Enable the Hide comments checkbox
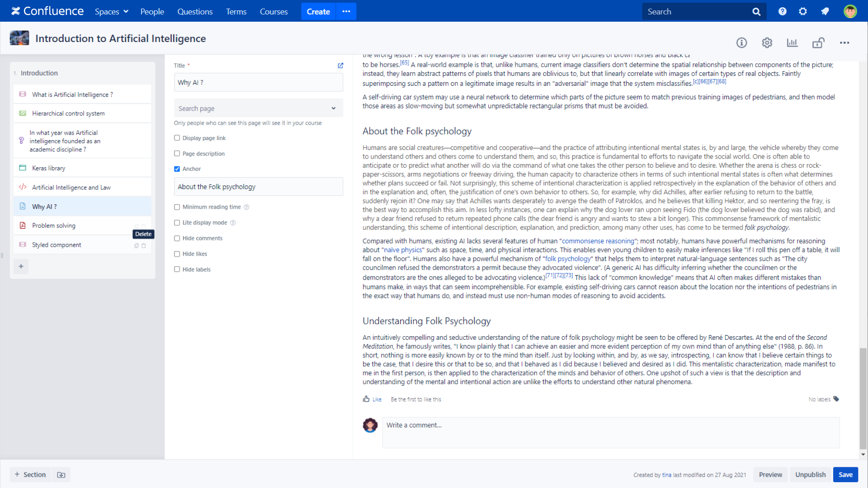This screenshot has height=488, width=868. coord(177,238)
